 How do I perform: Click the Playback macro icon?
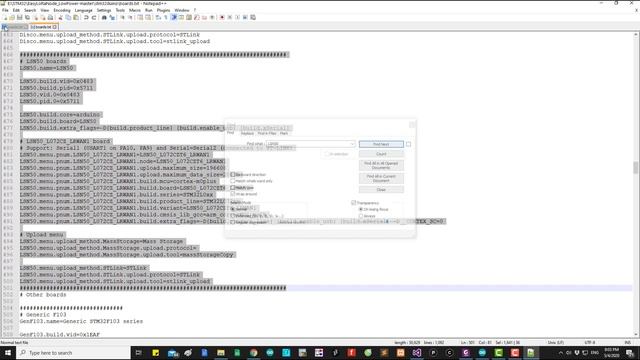click(238, 18)
